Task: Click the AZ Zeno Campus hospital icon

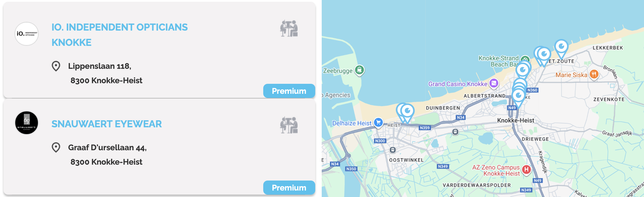Action: (x=526, y=170)
